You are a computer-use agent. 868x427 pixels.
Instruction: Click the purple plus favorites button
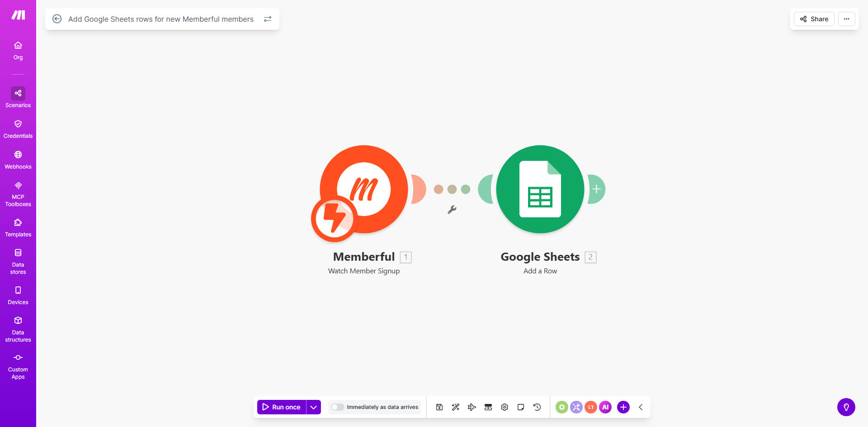pyautogui.click(x=623, y=407)
